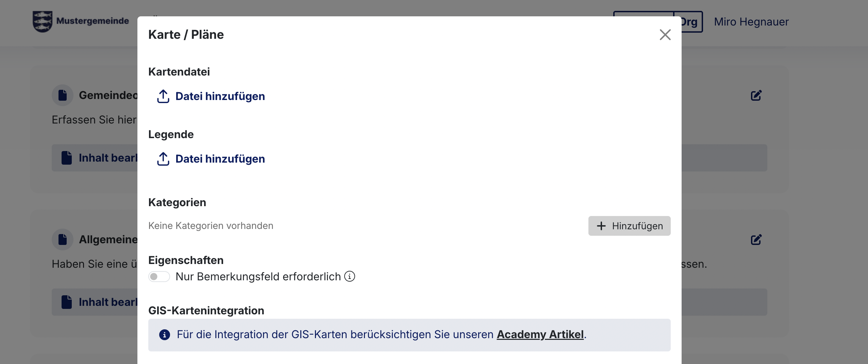Click the Org button in header
Screen dimensions: 868x364
[x=689, y=22]
